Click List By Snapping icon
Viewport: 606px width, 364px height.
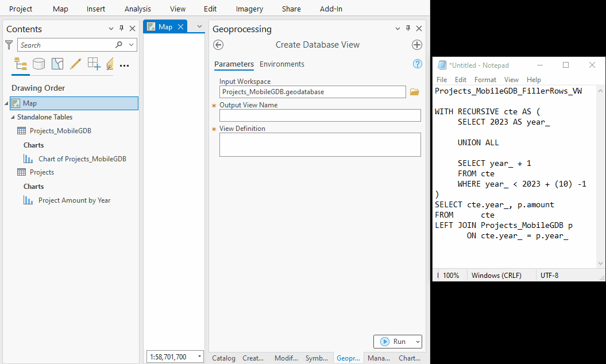pos(94,64)
